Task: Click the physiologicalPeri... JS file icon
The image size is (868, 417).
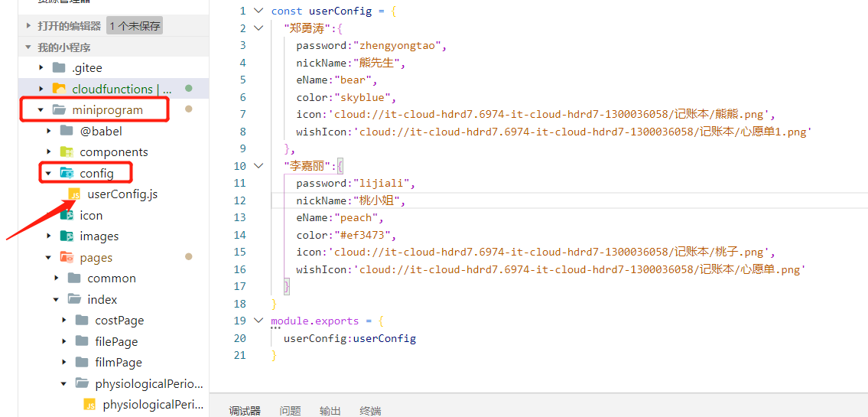Action: coord(89,404)
